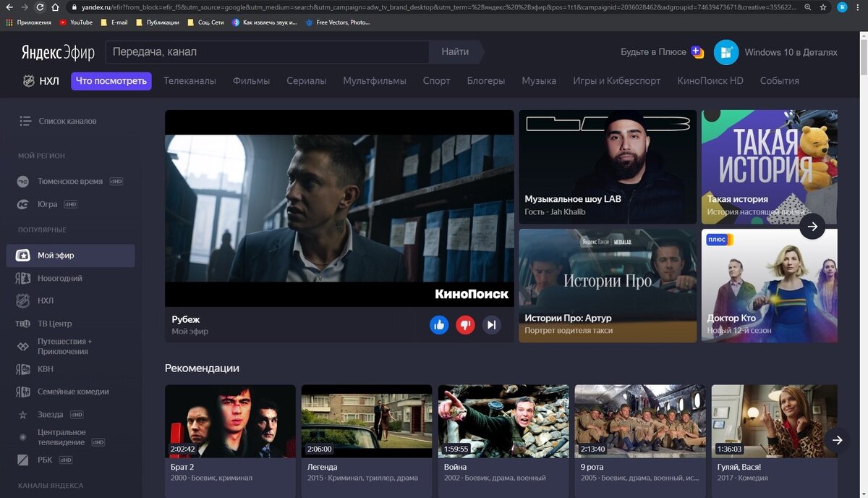Open Такая история card
This screenshot has width=868, height=498.
(x=770, y=167)
